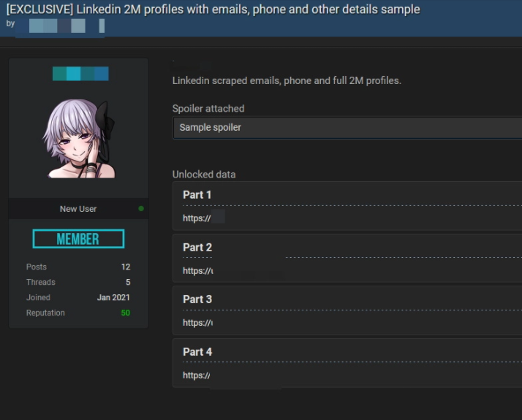Open the Part 2 https link
The image size is (522, 420).
197,271
